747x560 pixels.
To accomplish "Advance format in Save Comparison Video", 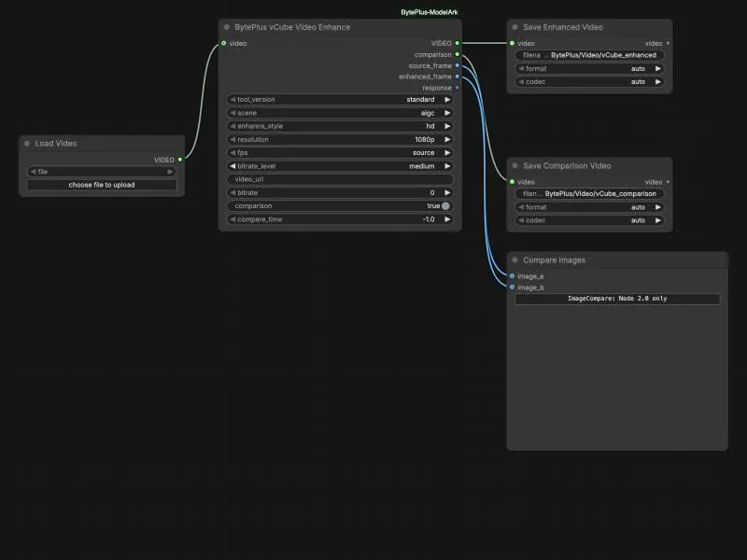I will 658,207.
